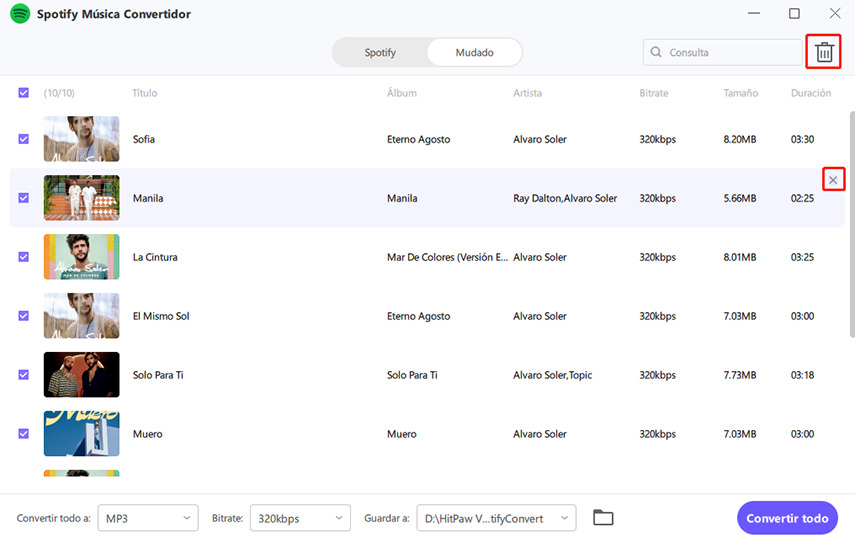Viewport: 855px width, 538px height.
Task: Click the Convertir todo button
Action: pyautogui.click(x=787, y=518)
